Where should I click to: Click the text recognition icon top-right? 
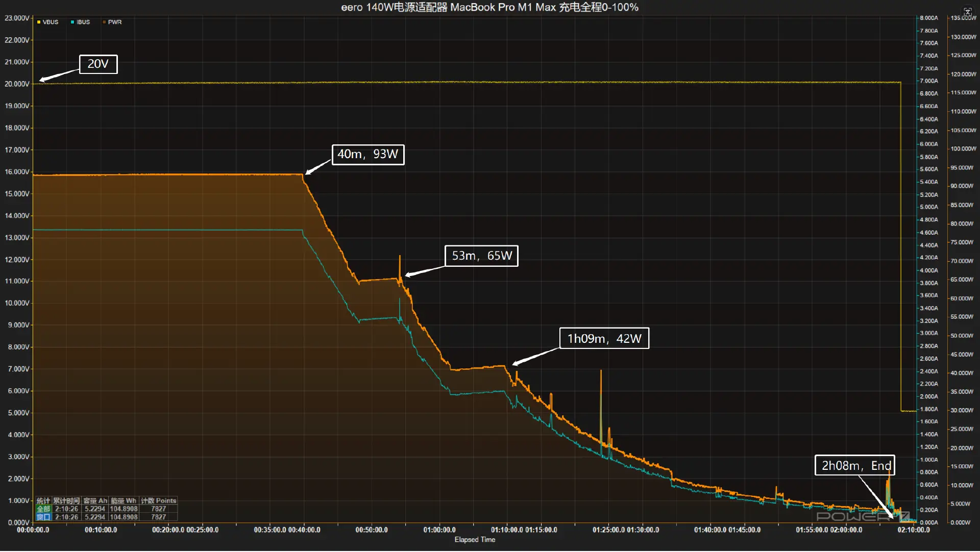point(967,12)
